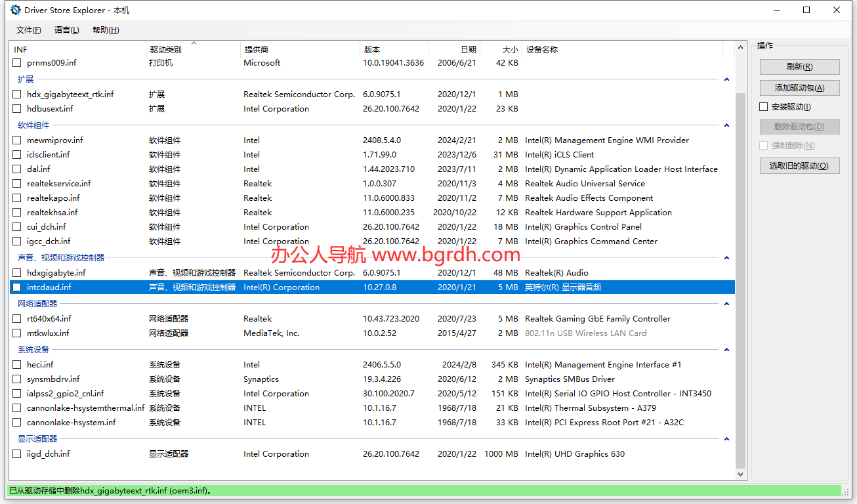
Task: Check the box for hdxgigabyte.inf
Action: 17,273
